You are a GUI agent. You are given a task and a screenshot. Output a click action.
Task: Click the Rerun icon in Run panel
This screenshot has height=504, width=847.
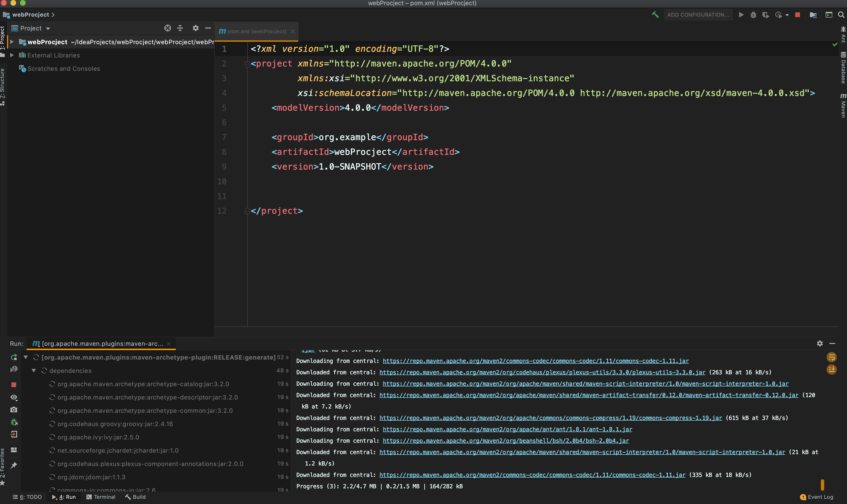[x=14, y=357]
